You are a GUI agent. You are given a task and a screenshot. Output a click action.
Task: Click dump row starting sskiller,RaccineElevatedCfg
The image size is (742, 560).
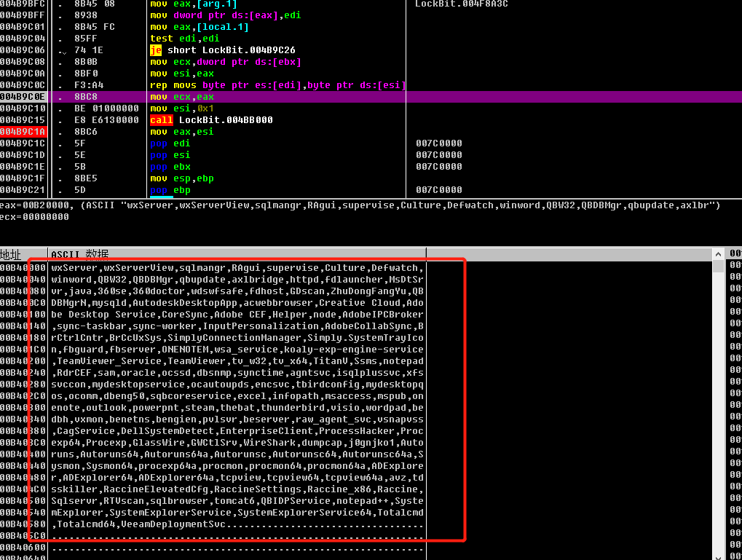pos(237,489)
